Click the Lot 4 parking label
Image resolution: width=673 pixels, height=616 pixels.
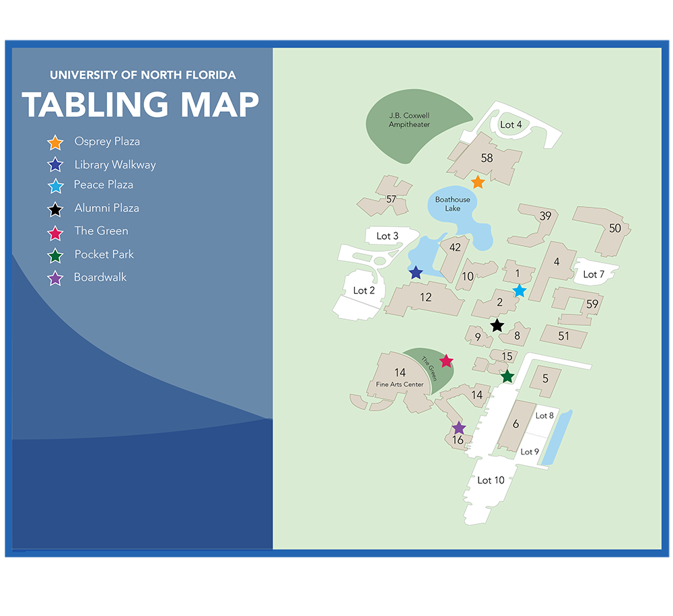point(511,125)
